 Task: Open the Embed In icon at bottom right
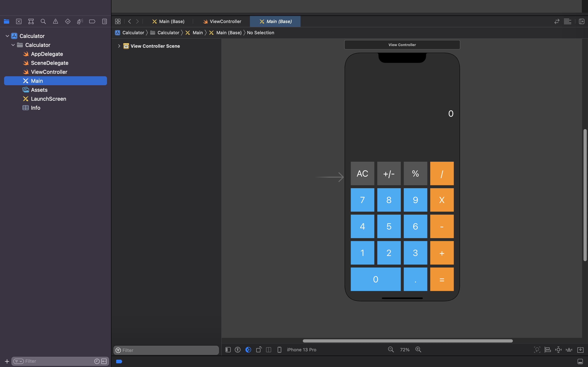coord(581,349)
